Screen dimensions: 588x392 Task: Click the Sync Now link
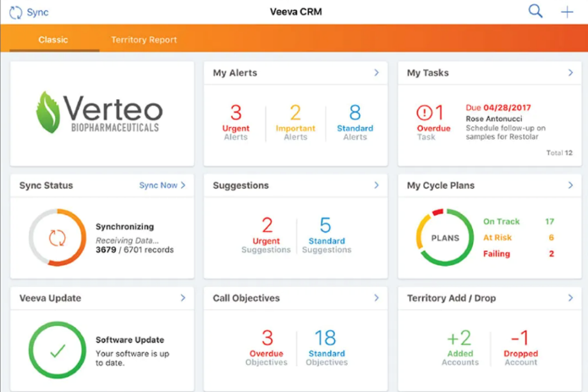pyautogui.click(x=162, y=185)
